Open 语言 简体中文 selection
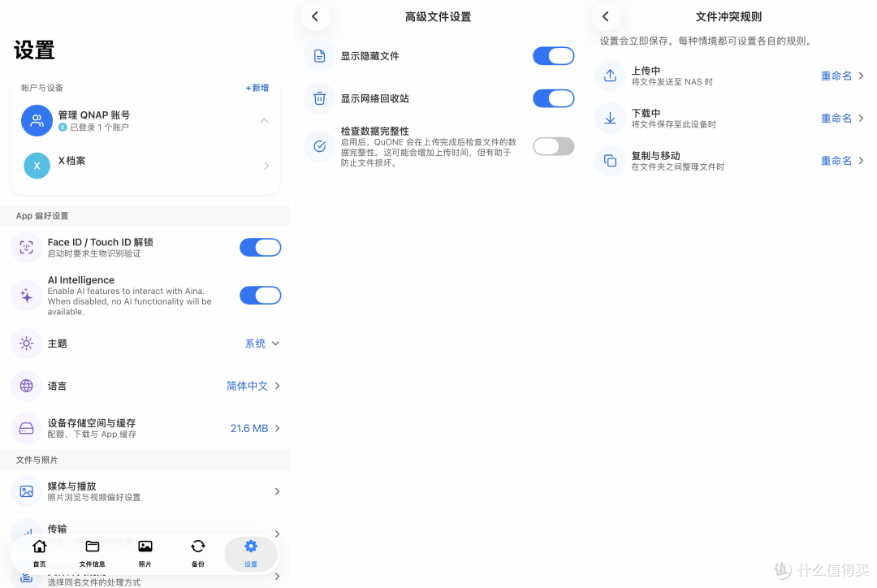This screenshot has width=877, height=588. (x=253, y=386)
